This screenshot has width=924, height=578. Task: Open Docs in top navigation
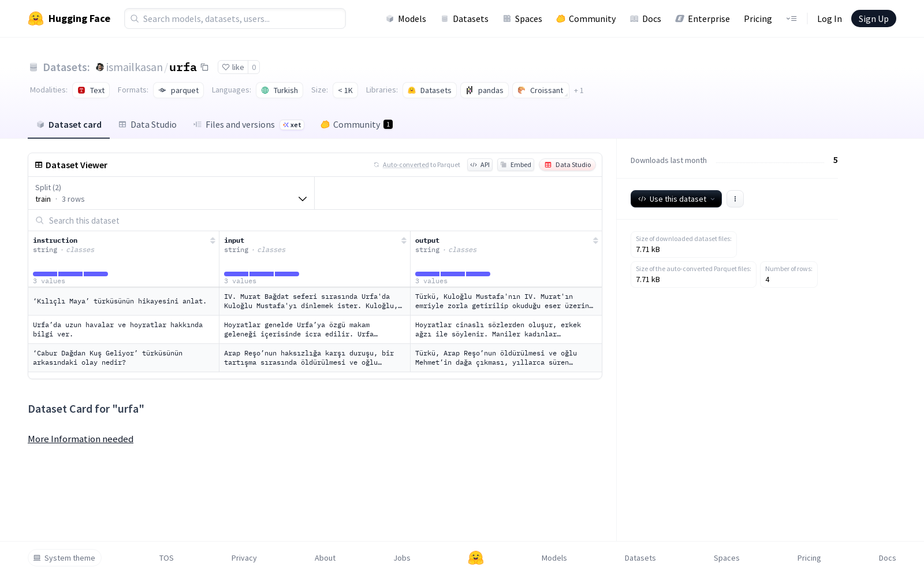pos(645,18)
